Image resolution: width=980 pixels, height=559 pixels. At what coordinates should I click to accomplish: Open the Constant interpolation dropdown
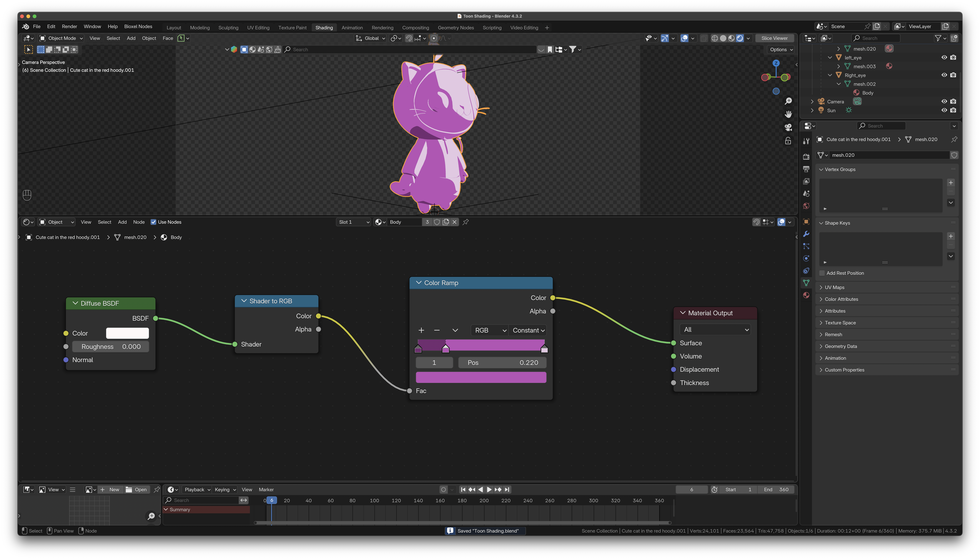coord(528,330)
